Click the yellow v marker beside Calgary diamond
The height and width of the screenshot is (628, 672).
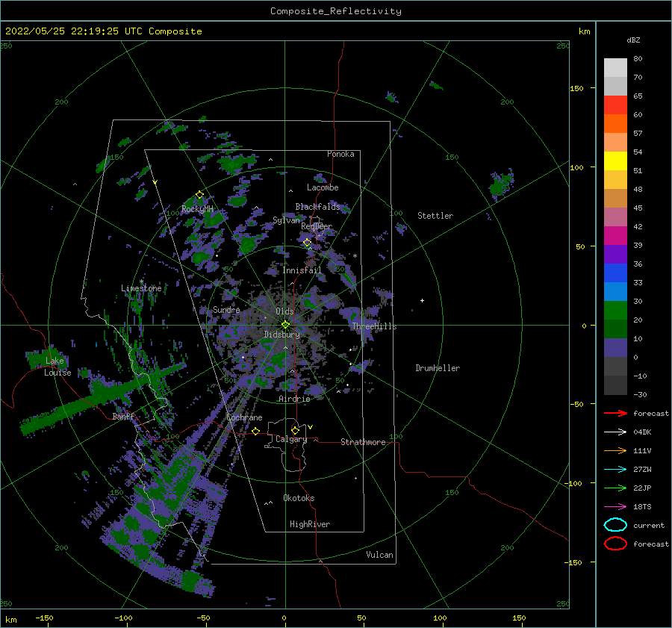click(x=311, y=427)
